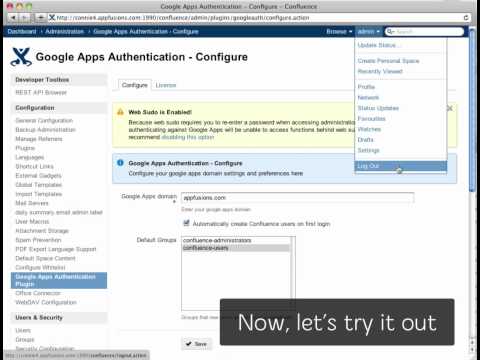Open Drafts from the admin menu

[x=365, y=140]
